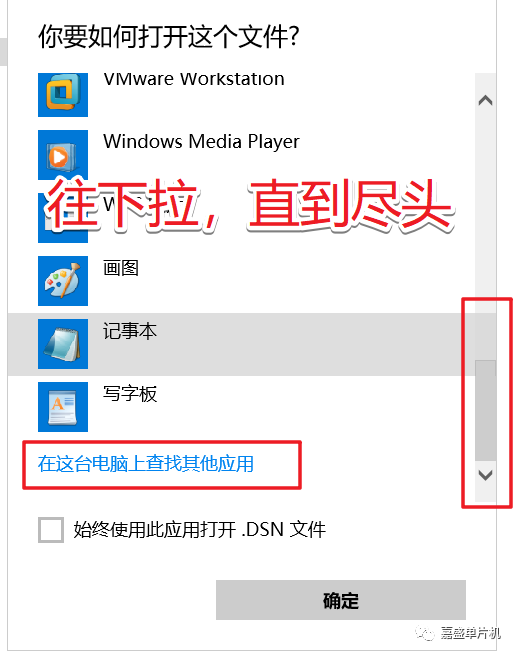Click the scrollbar up arrow
The height and width of the screenshot is (656, 517).
click(x=485, y=100)
